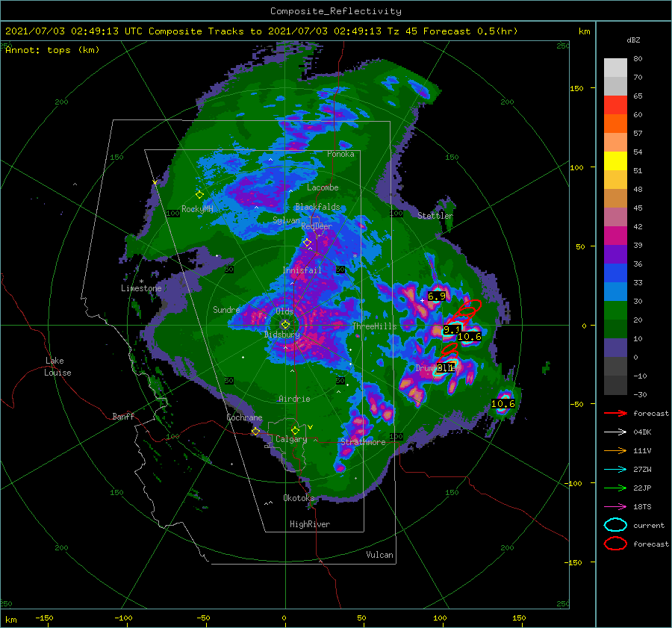
Task: Select the RockyMH label
Action: (x=197, y=209)
